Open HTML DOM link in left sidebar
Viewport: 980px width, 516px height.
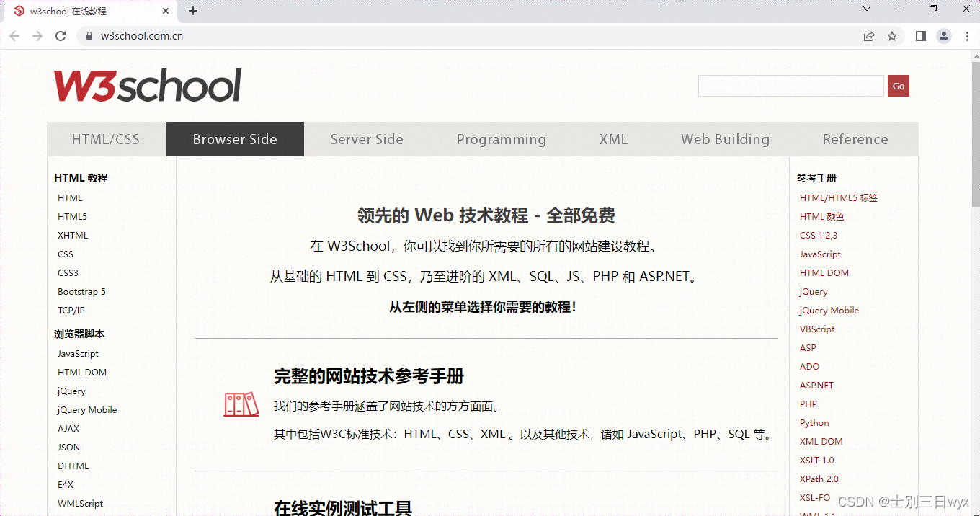(82, 373)
